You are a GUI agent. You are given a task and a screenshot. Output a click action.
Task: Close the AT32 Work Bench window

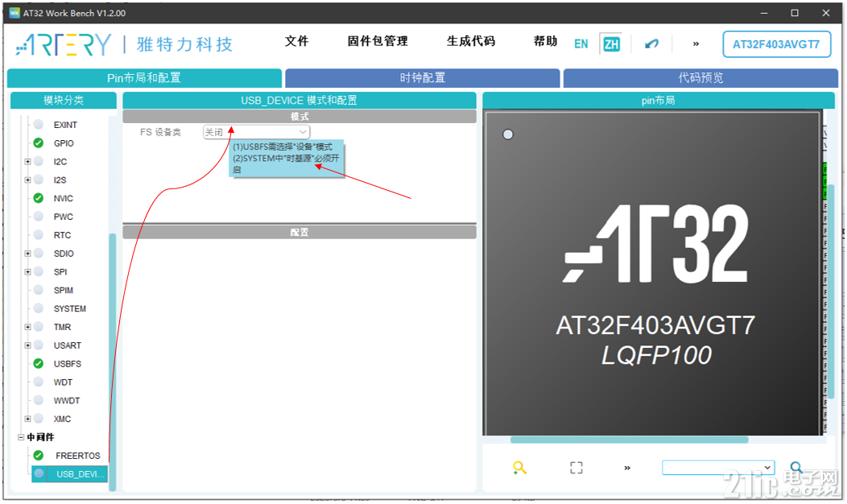(826, 13)
